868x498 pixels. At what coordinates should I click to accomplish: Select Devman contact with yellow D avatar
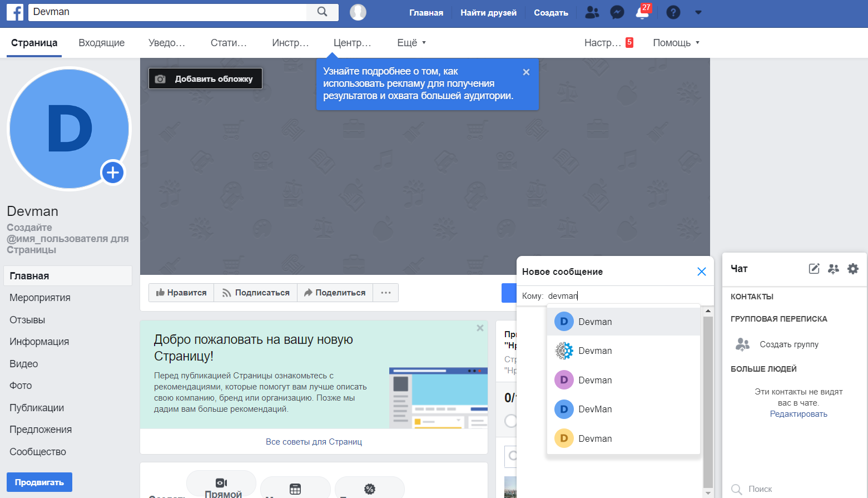tap(623, 438)
